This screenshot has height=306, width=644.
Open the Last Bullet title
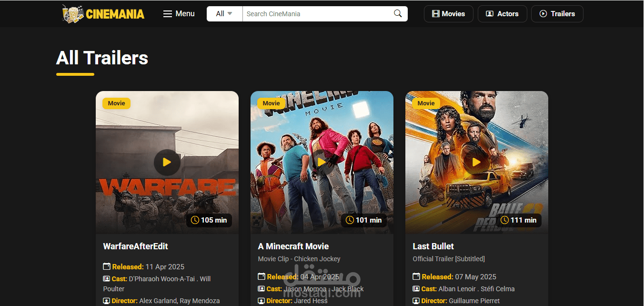point(433,246)
